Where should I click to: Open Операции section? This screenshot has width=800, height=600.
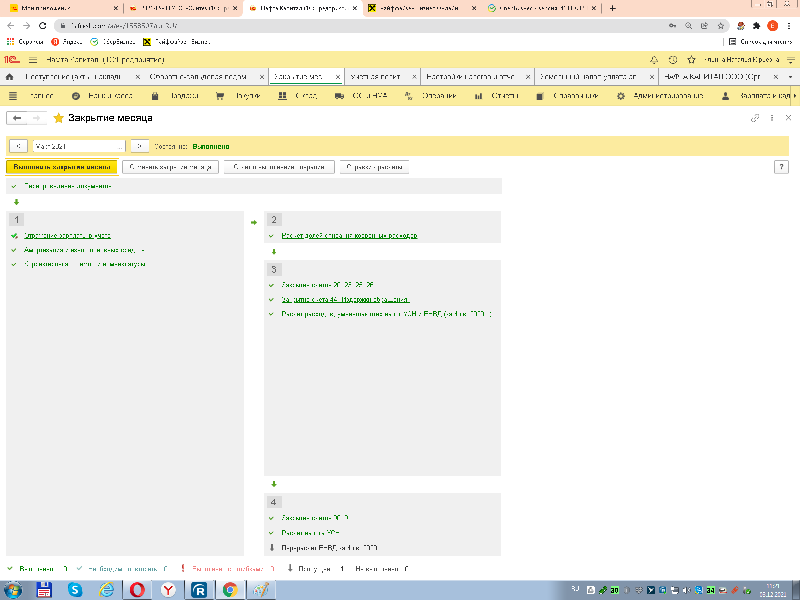tap(431, 95)
